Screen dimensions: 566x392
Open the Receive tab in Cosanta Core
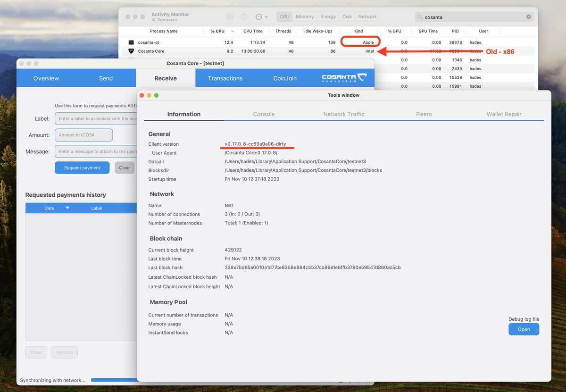(166, 78)
